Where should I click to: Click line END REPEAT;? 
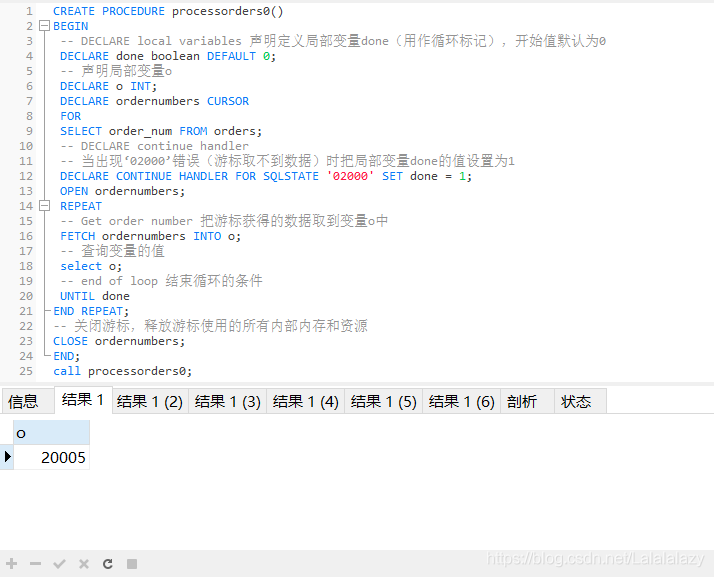coord(91,311)
